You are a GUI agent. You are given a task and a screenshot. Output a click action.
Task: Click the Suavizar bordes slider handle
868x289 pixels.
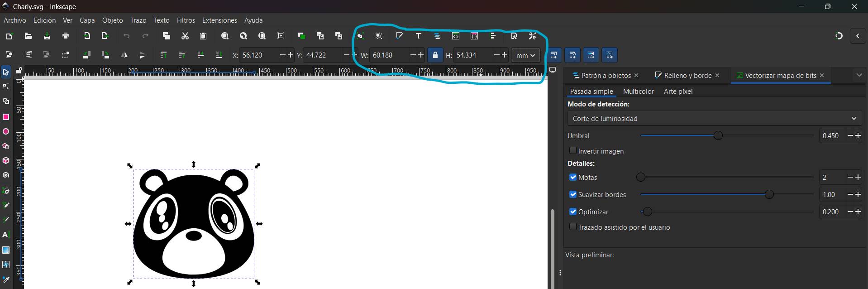769,194
